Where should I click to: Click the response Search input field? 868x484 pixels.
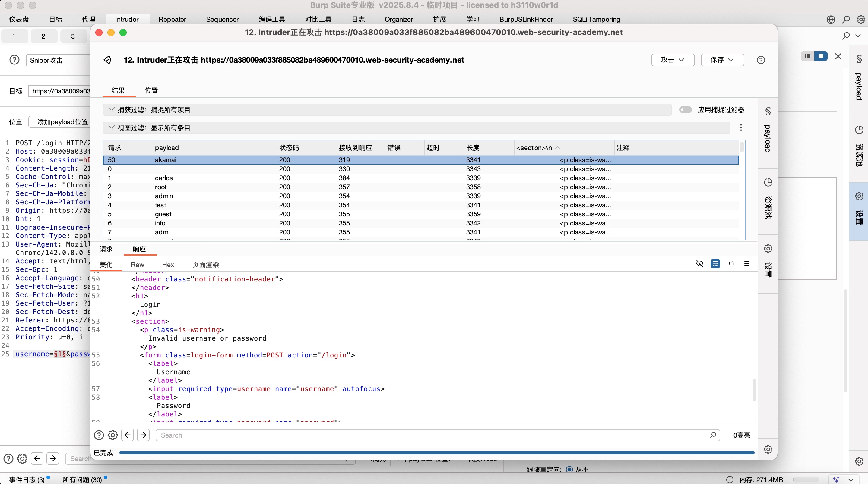435,435
